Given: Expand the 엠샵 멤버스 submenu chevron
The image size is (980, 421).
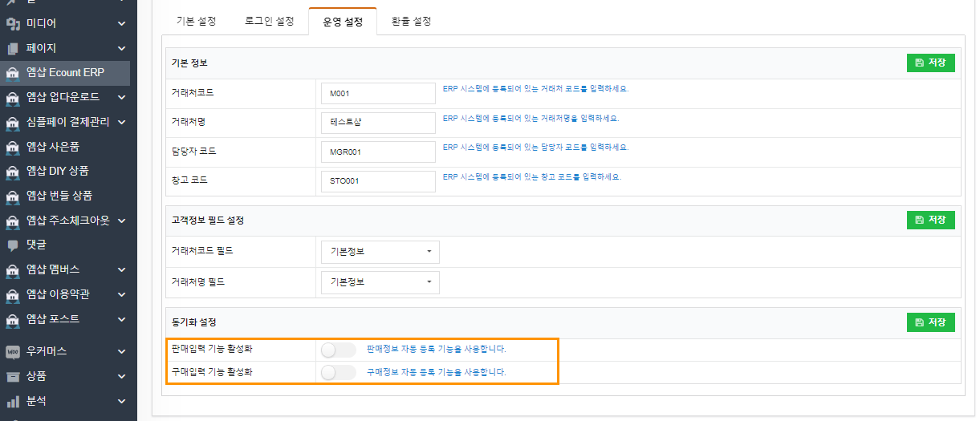Looking at the screenshot, I should click(x=121, y=269).
